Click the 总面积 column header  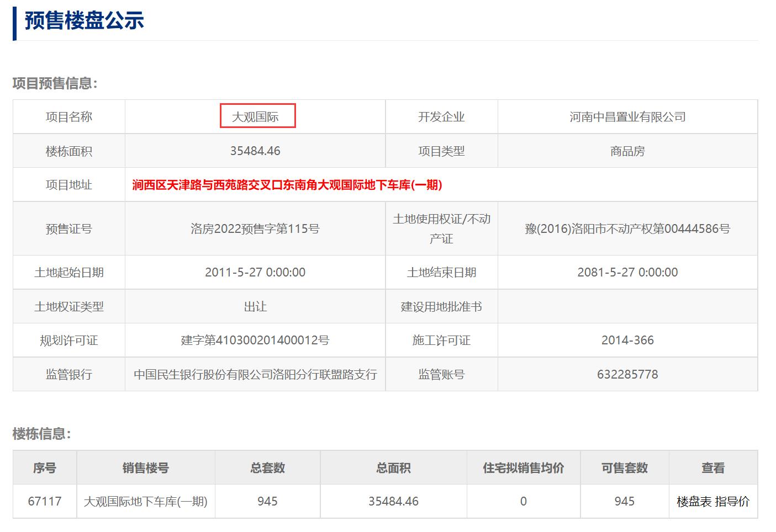point(393,467)
